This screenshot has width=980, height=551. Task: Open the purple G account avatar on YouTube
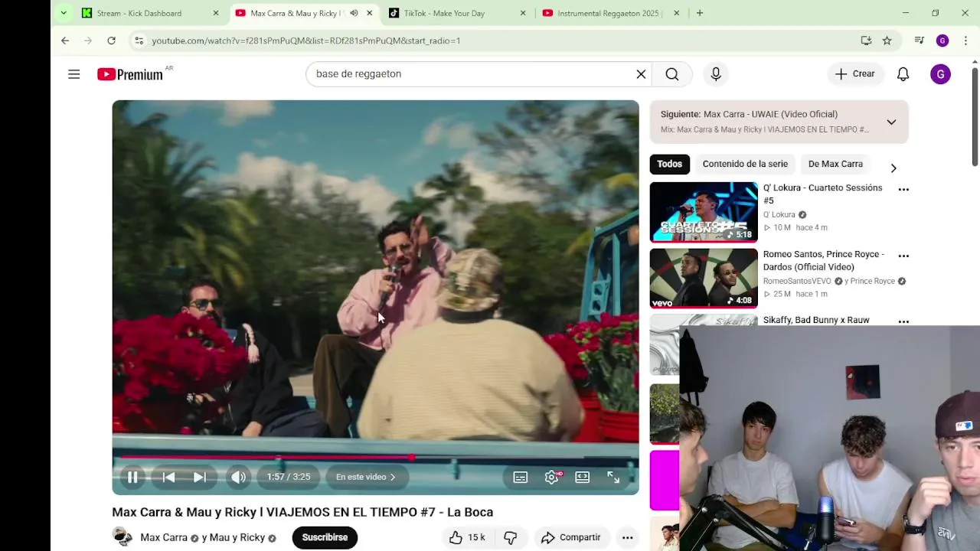pyautogui.click(x=940, y=74)
